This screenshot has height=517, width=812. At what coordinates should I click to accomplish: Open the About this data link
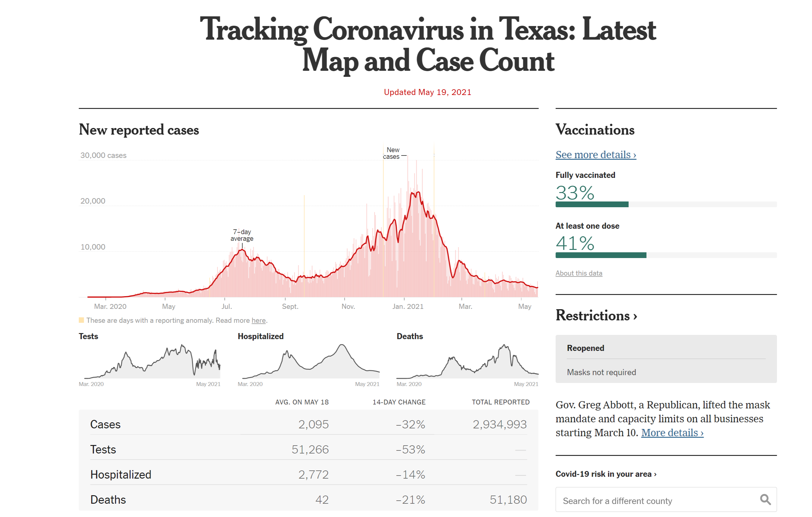[x=579, y=273]
